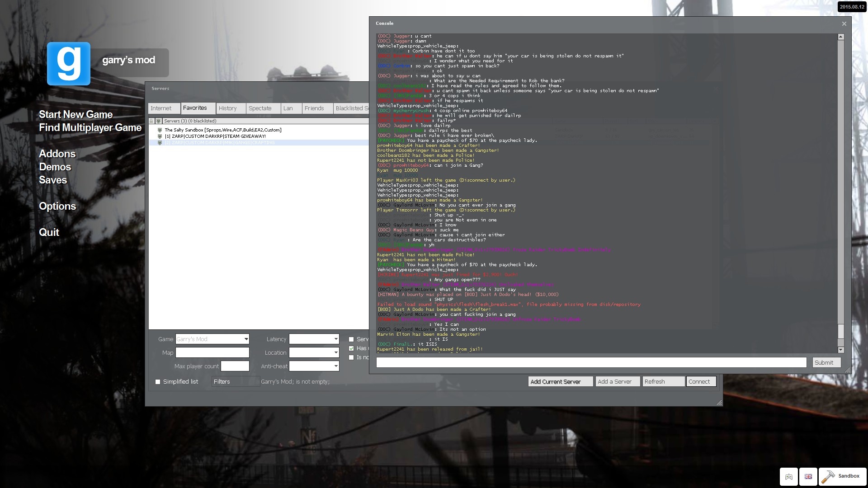Focus the console command input field

(x=591, y=362)
